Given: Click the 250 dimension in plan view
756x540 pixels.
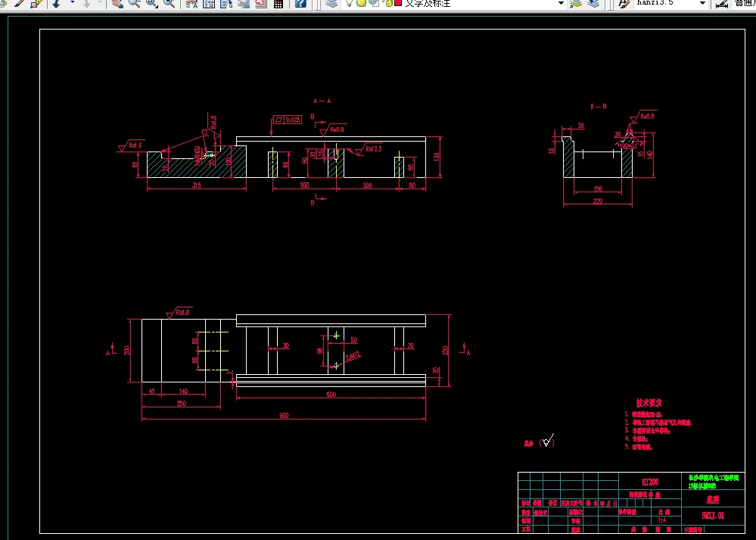Looking at the screenshot, I should [182, 404].
